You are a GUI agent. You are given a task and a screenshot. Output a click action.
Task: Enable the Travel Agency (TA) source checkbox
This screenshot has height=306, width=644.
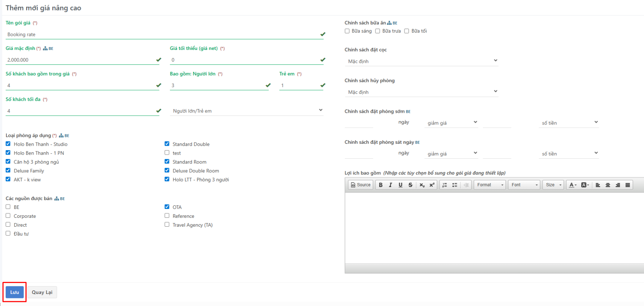click(167, 225)
